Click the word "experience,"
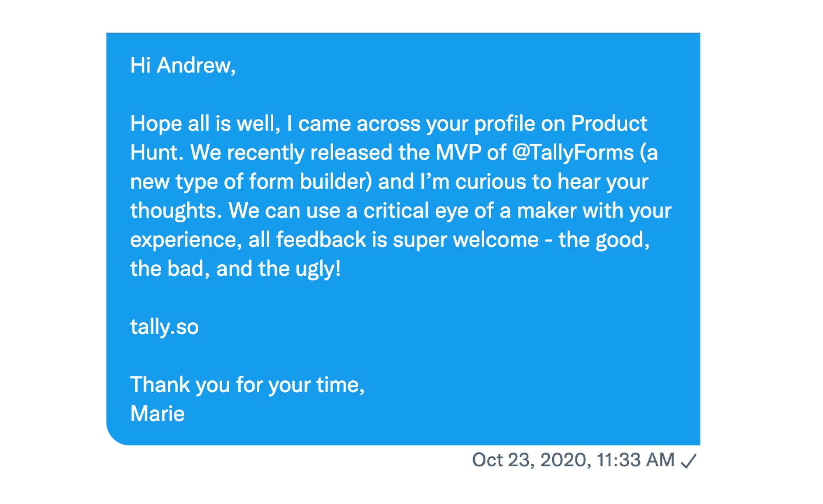823x504 pixels. tap(186, 240)
